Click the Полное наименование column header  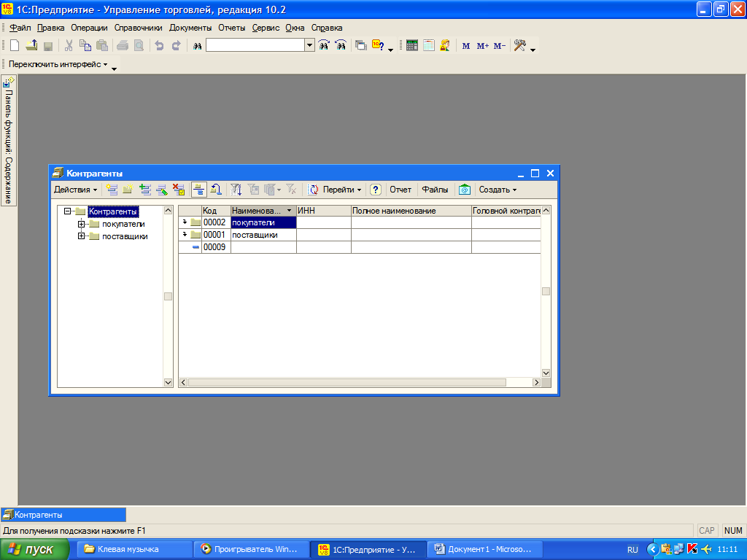411,211
